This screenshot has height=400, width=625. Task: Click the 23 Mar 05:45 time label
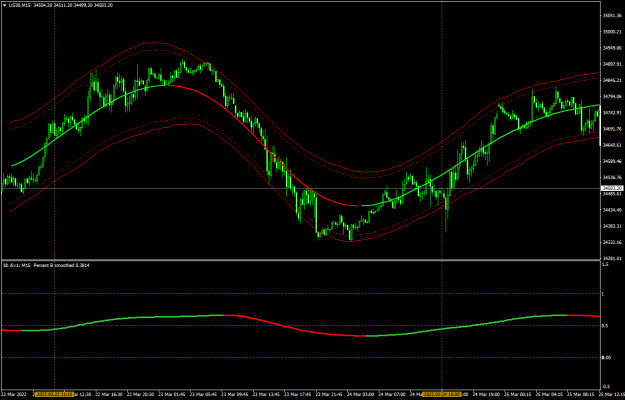tap(204, 394)
